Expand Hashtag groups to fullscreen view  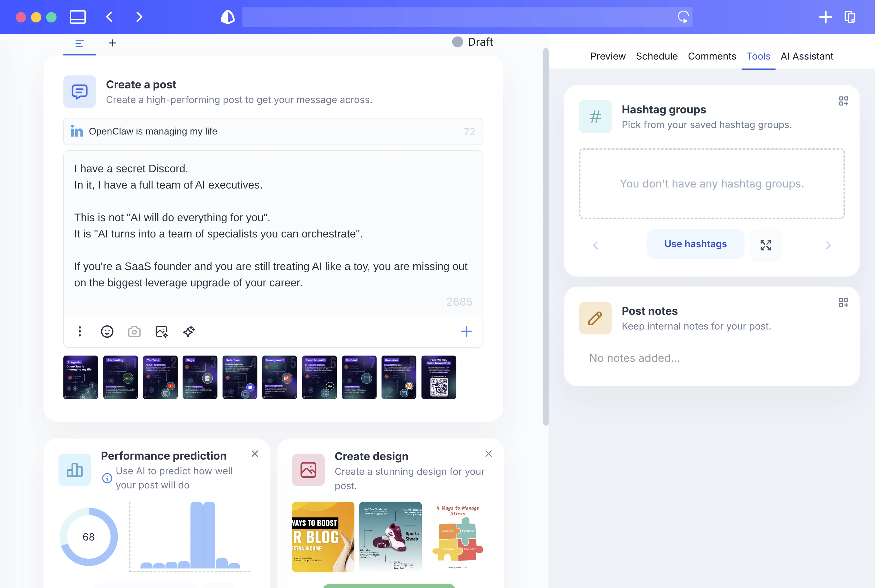point(766,245)
